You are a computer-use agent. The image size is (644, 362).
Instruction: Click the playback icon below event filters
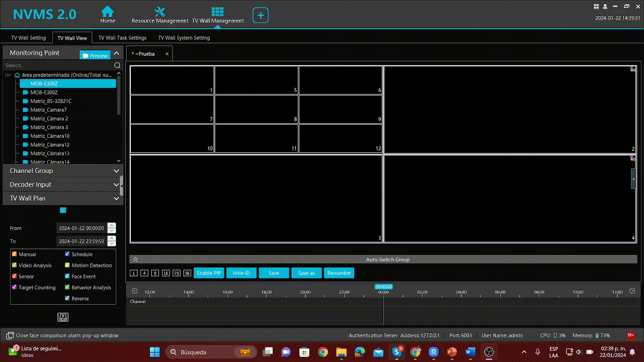coord(63,317)
